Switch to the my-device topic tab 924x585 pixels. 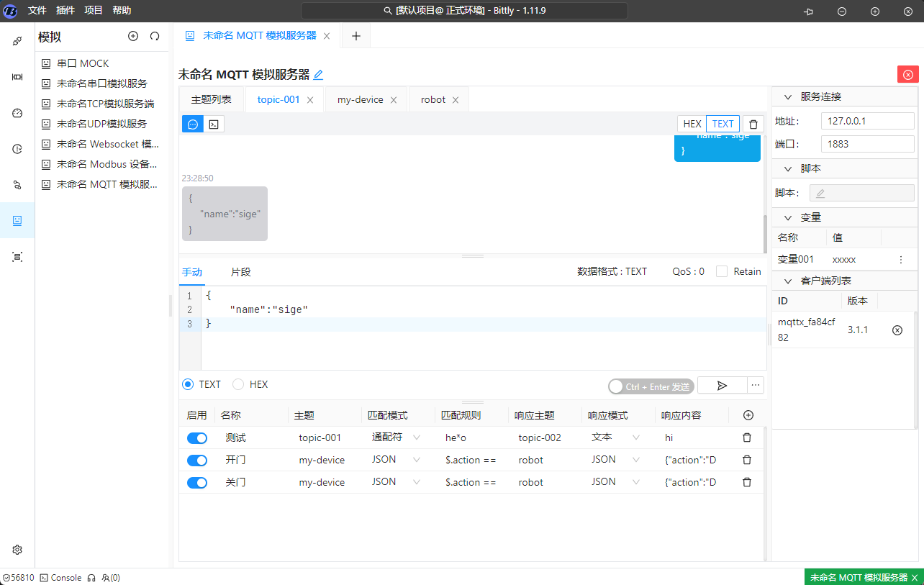[x=360, y=99]
